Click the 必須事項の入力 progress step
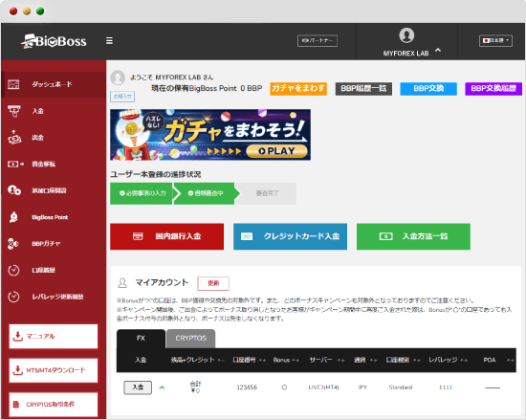Image resolution: width=526 pixels, height=420 pixels. (142, 193)
